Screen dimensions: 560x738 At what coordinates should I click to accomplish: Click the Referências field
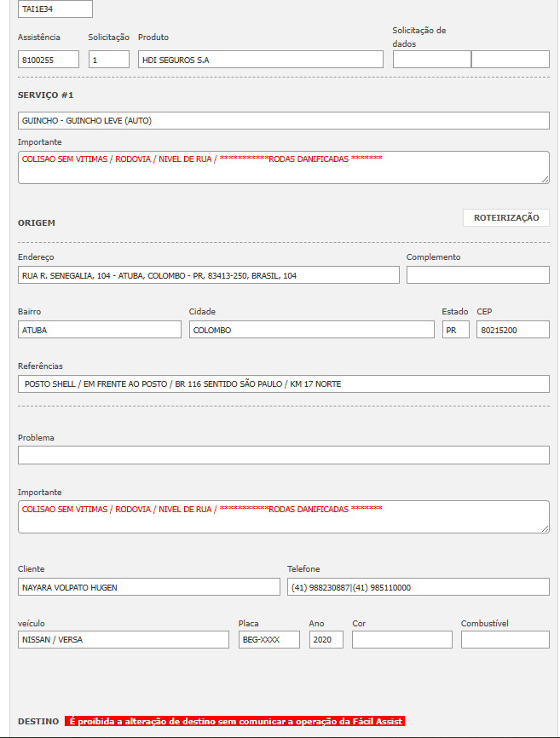[283, 384]
